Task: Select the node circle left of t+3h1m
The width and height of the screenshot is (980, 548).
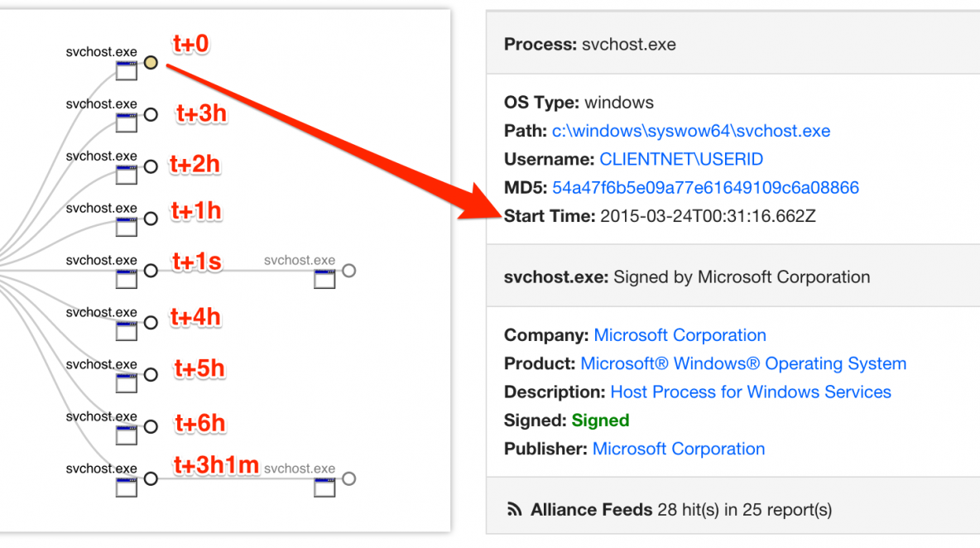Action: [150, 478]
